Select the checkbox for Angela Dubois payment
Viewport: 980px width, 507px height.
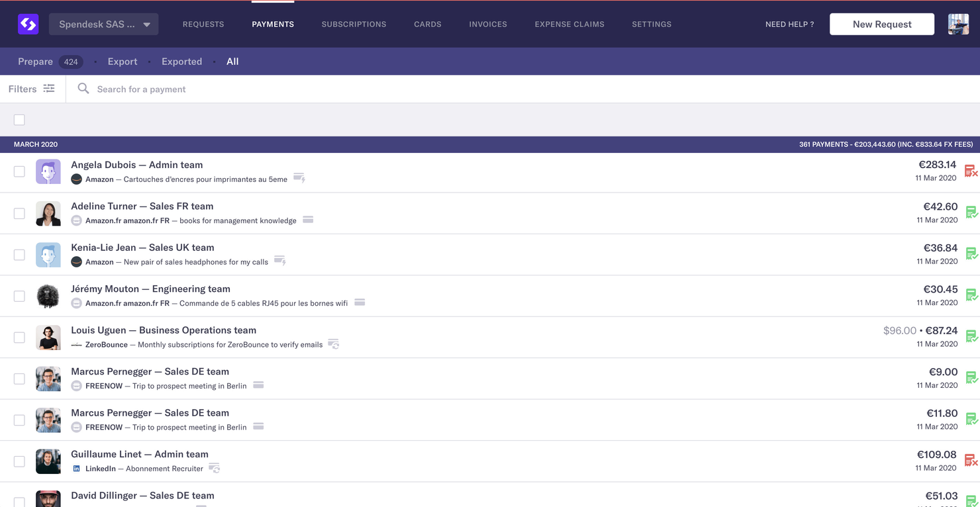[19, 171]
